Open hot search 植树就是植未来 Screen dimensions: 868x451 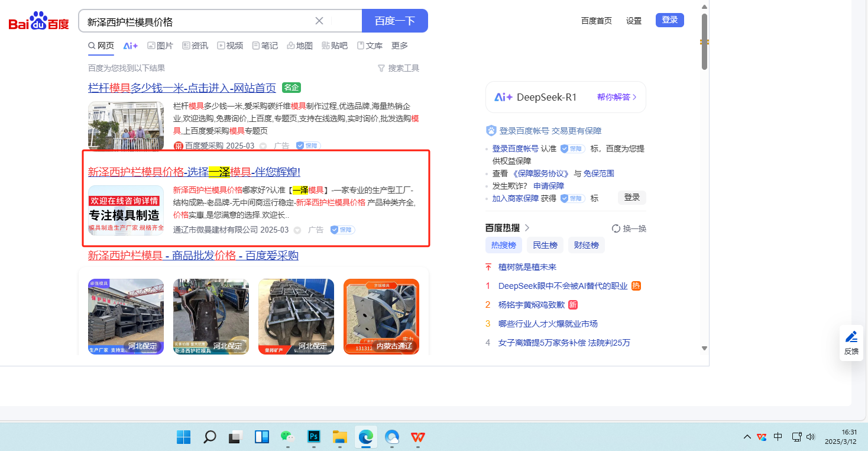click(527, 267)
